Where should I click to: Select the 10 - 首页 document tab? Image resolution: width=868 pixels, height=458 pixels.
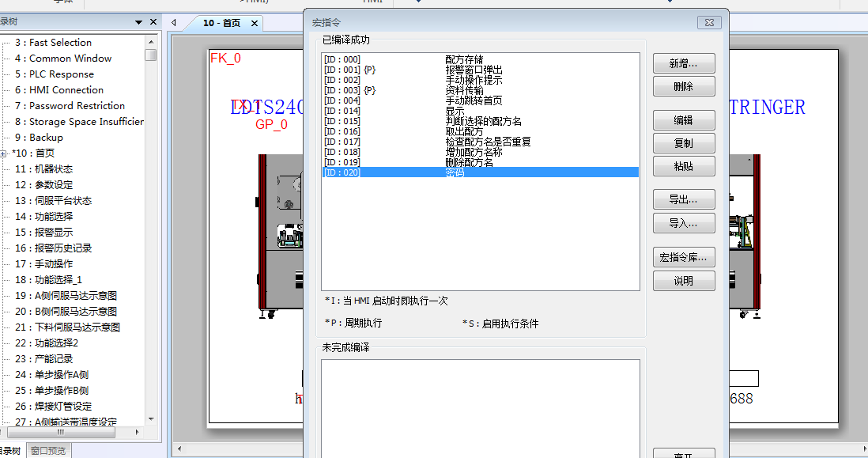click(x=221, y=24)
